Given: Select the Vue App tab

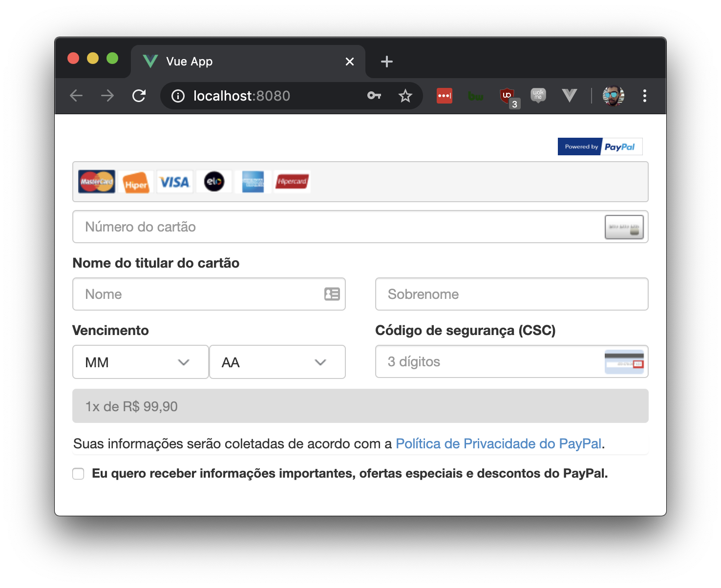Looking at the screenshot, I should click(x=248, y=62).
